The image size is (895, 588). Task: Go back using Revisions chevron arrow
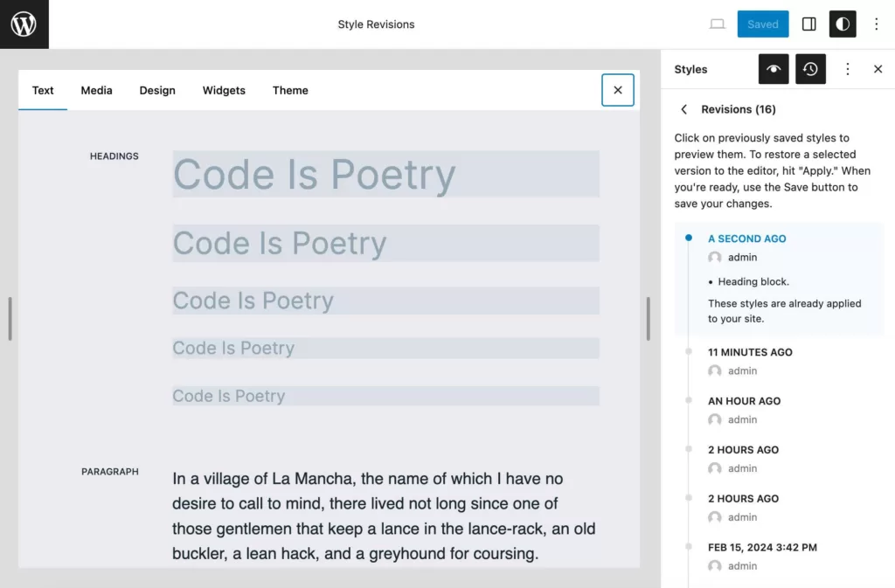684,109
